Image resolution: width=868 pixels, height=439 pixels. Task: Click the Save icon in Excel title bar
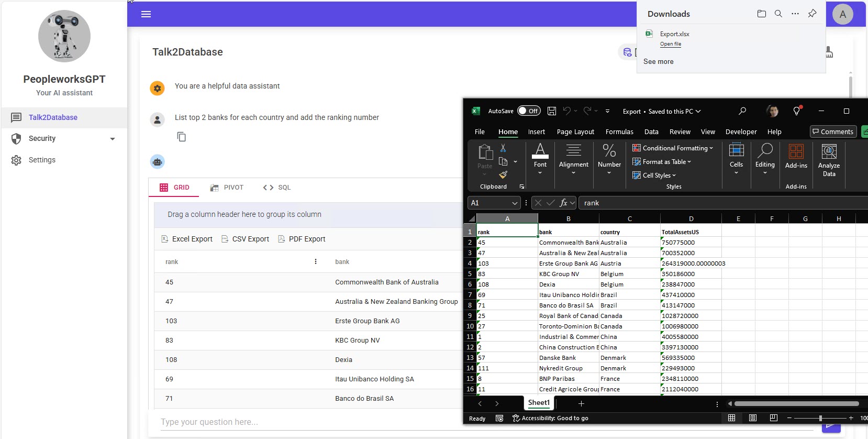[551, 111]
